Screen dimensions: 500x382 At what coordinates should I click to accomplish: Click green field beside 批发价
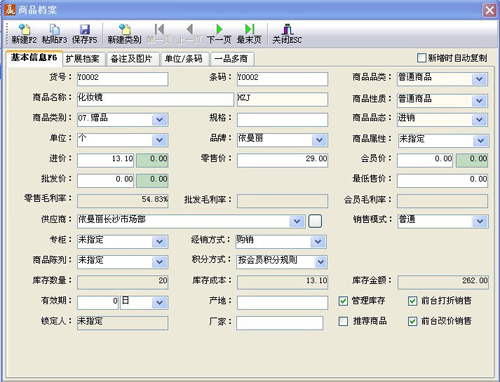[152, 181]
